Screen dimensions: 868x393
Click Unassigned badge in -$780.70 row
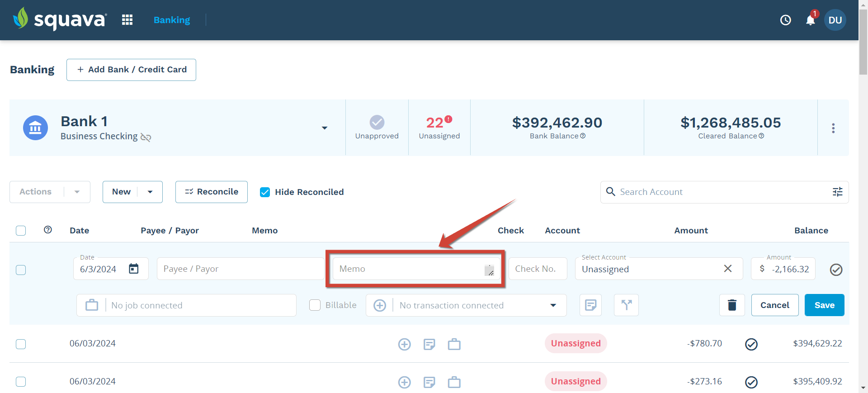coord(576,343)
